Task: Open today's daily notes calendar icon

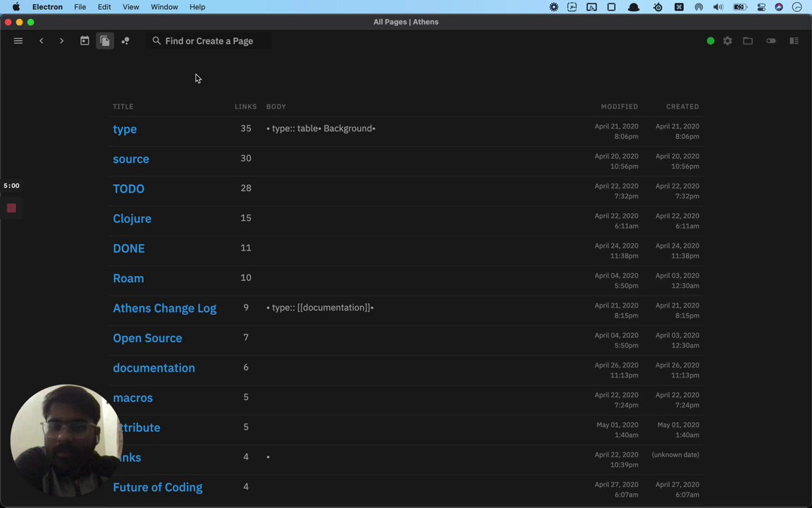Action: click(x=85, y=41)
